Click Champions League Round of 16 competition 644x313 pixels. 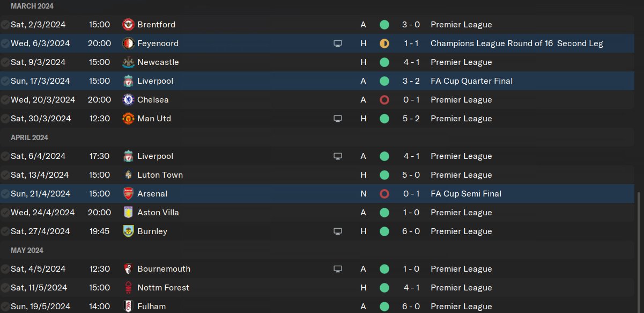516,43
